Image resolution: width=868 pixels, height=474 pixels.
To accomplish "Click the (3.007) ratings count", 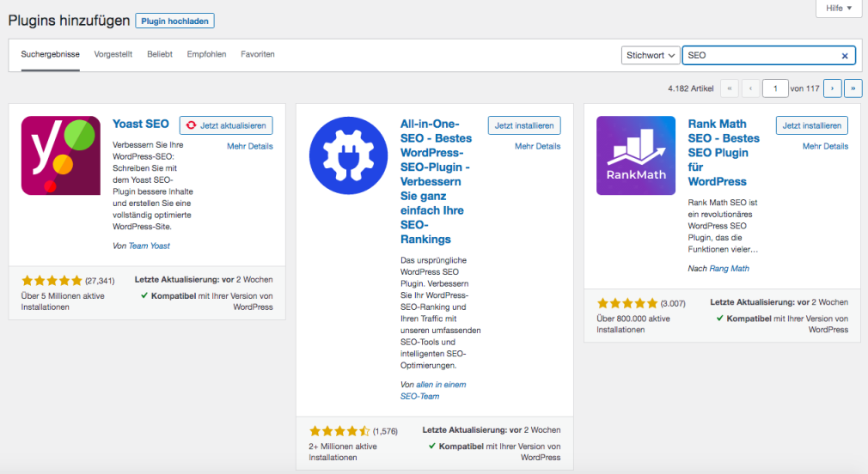I will [673, 304].
